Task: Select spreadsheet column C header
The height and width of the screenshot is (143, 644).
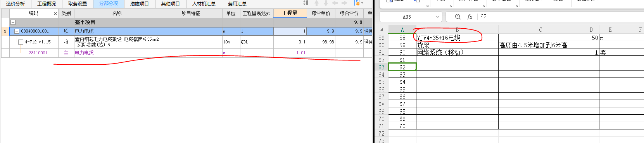Action: pyautogui.click(x=541, y=30)
